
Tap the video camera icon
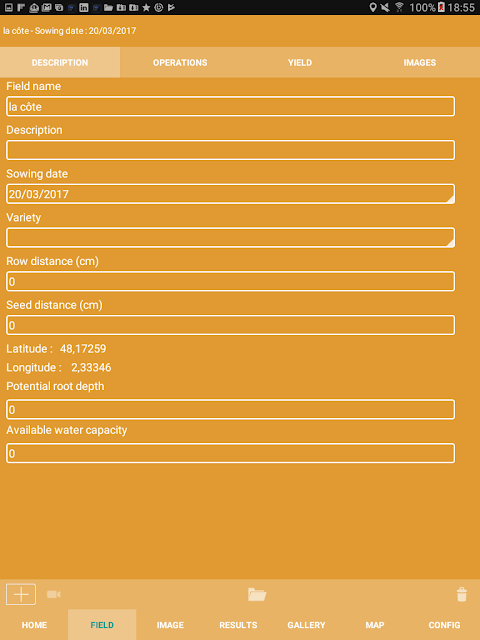[53, 594]
